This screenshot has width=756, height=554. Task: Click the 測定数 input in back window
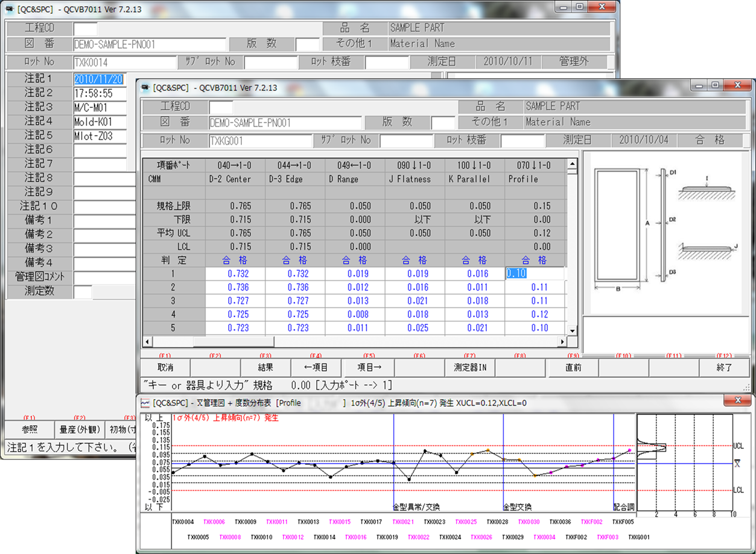coord(83,292)
